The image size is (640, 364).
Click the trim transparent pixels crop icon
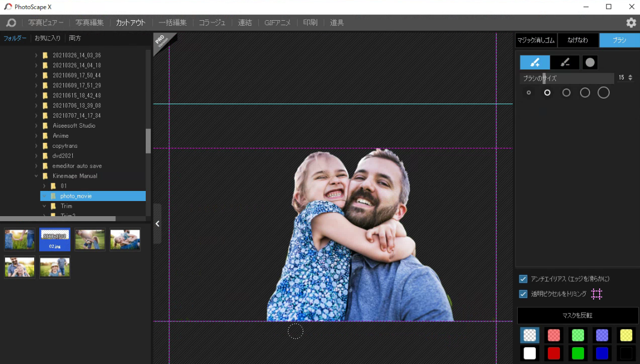(597, 294)
